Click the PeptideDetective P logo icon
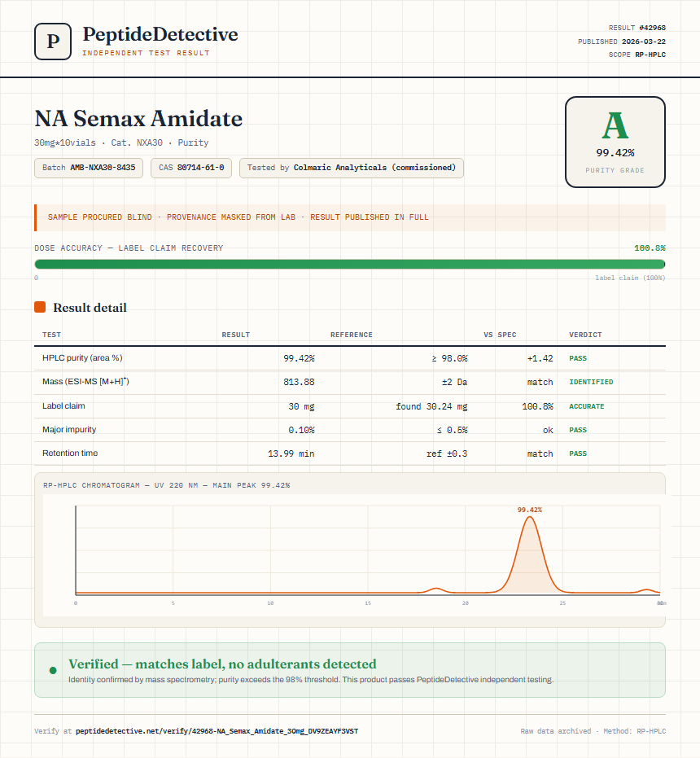Image resolution: width=700 pixels, height=758 pixels. click(53, 42)
